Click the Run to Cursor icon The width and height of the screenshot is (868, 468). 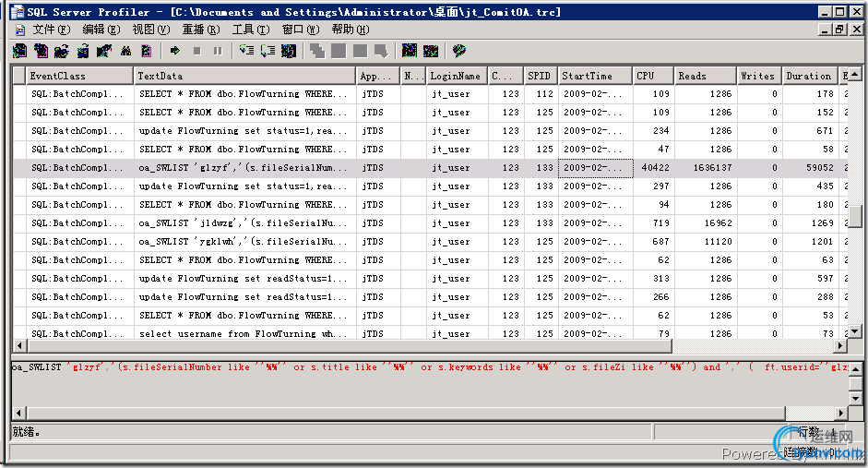pyautogui.click(x=268, y=51)
